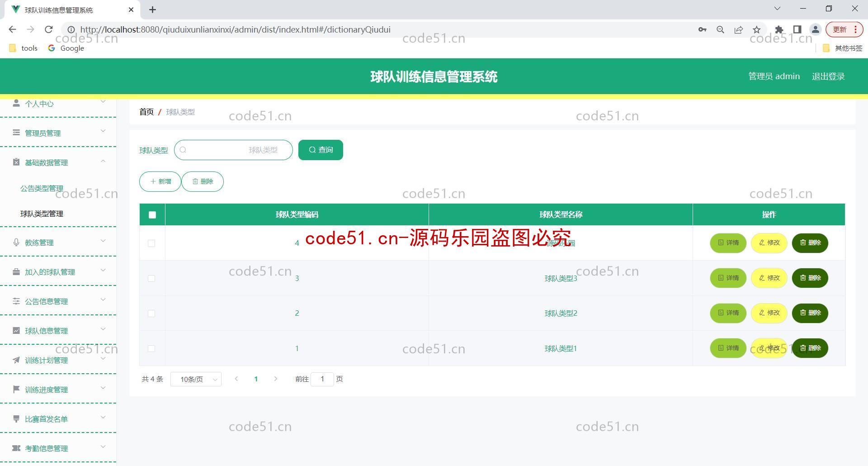868x466 pixels.
Task: Toggle the browser side panel icon
Action: click(x=797, y=29)
